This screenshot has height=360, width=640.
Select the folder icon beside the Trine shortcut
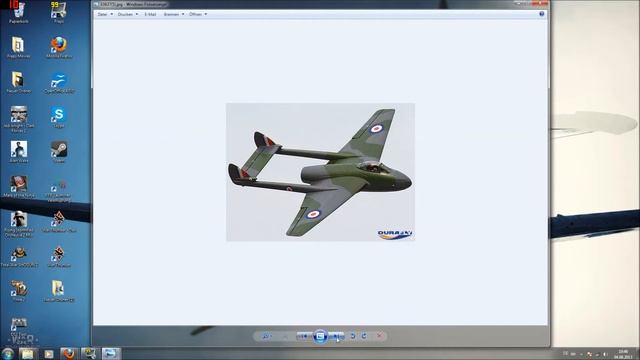point(59,291)
